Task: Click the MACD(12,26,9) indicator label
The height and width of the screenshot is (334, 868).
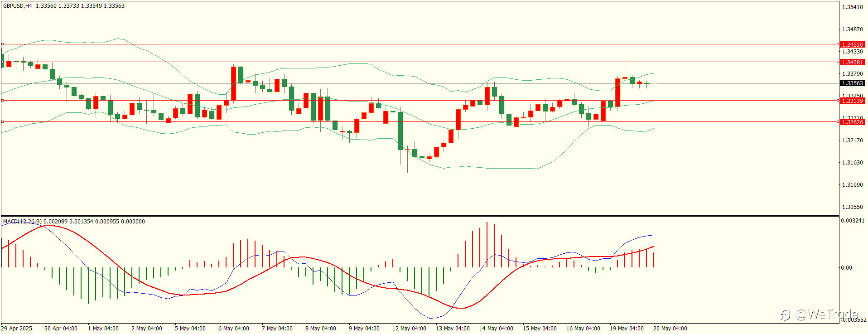Action: (x=22, y=222)
